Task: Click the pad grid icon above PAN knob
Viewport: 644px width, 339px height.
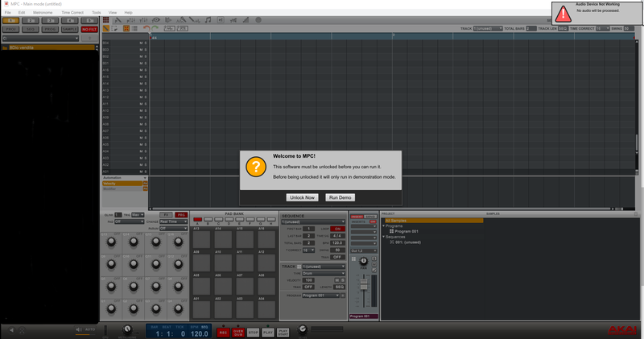Action: (x=353, y=258)
